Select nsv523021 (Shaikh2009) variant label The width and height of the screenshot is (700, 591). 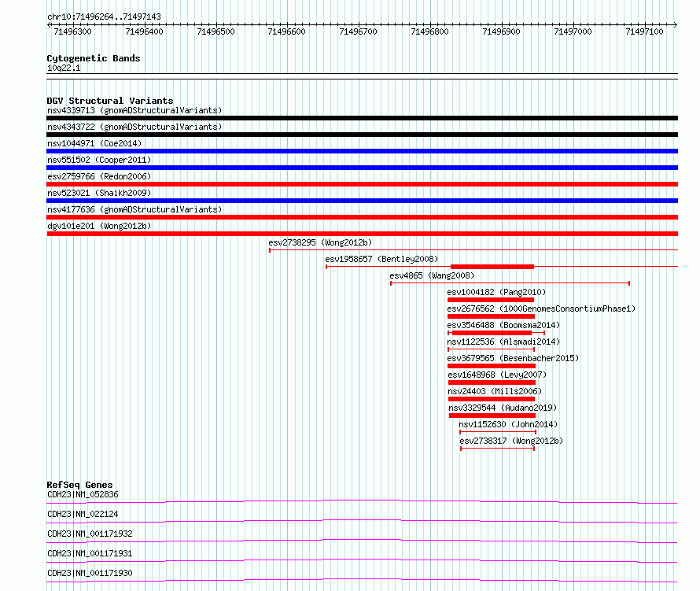99,193
